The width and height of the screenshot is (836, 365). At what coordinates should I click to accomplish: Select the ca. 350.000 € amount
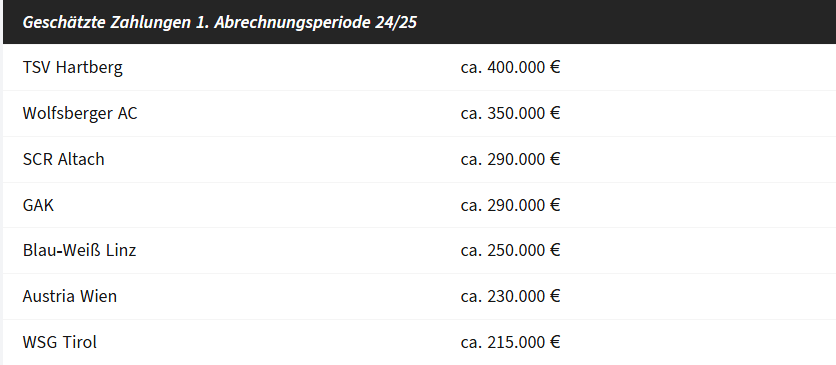click(x=510, y=113)
